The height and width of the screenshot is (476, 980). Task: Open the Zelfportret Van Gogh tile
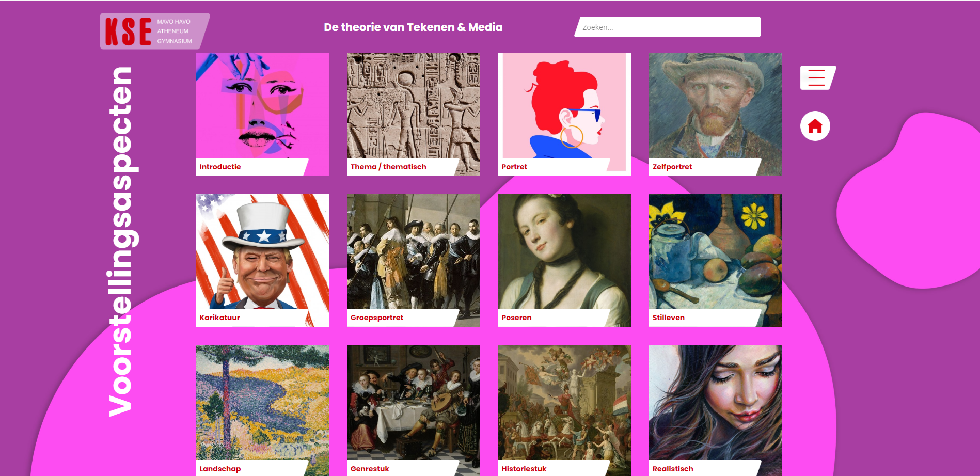coord(715,115)
